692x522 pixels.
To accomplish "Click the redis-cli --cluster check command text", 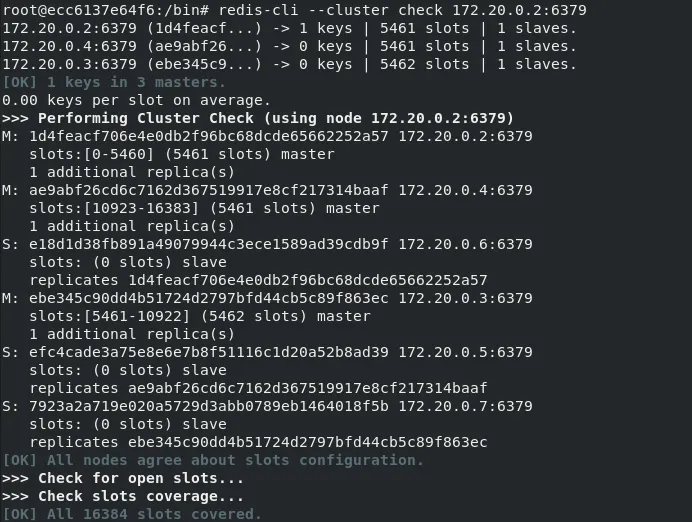I will point(402,10).
